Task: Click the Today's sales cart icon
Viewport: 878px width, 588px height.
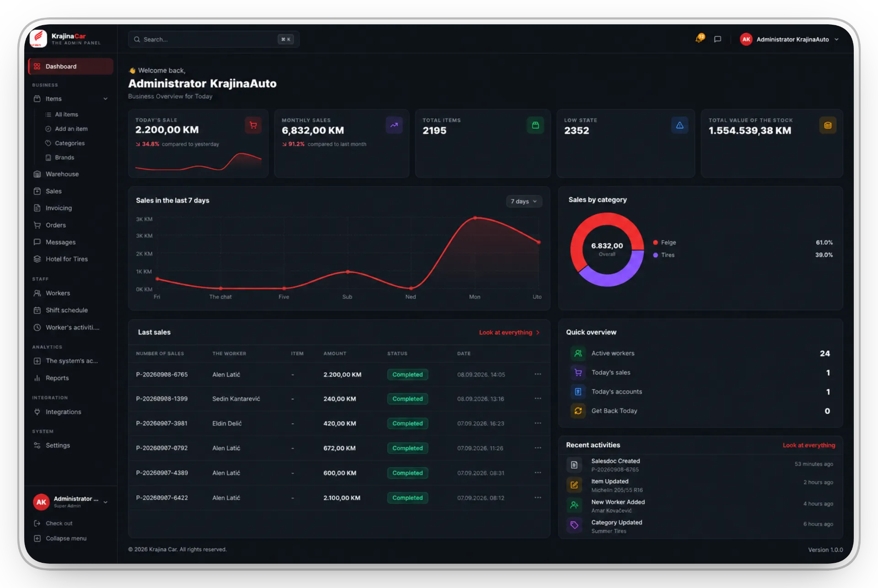Action: click(x=578, y=372)
